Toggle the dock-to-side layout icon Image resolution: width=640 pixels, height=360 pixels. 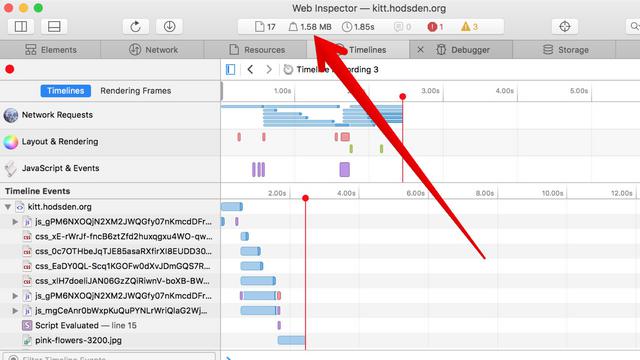[x=21, y=27]
